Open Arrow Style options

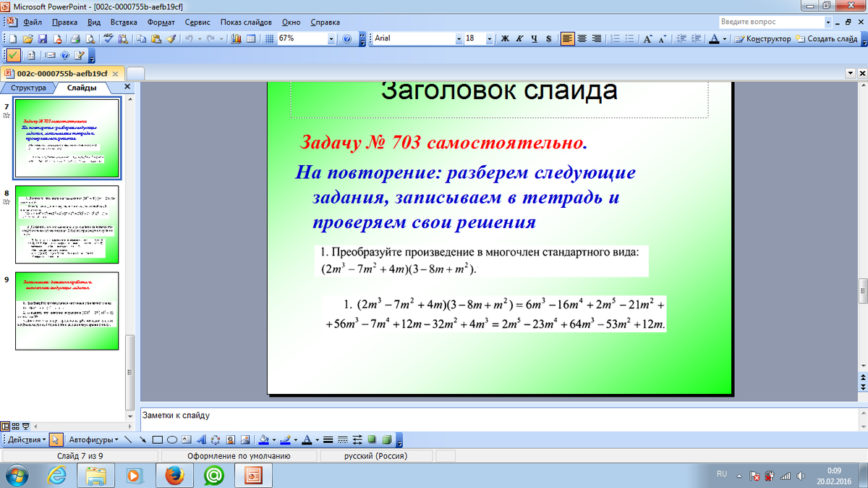357,439
